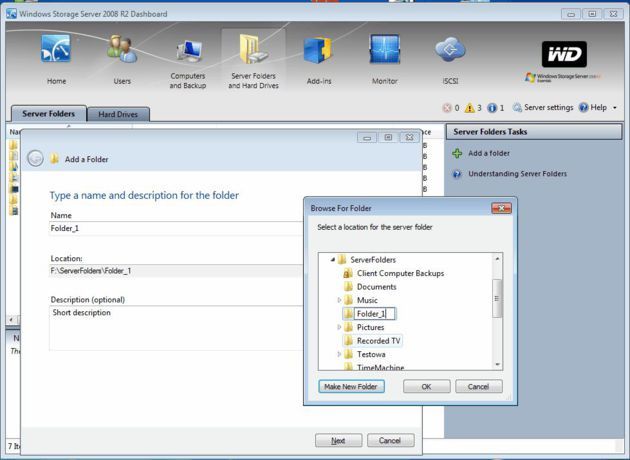630x460 pixels.
Task: Open the iSCSI section icon
Action: 450,49
